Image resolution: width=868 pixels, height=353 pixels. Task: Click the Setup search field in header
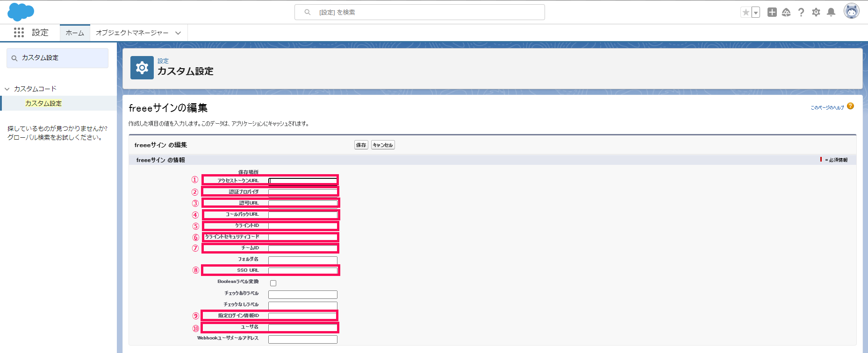click(420, 12)
